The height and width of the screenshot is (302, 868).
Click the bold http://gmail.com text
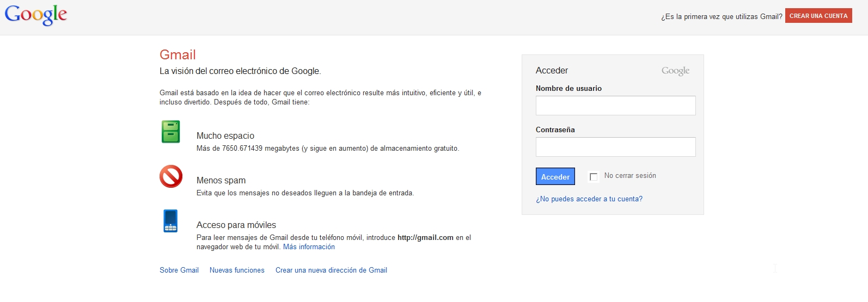pyautogui.click(x=425, y=238)
